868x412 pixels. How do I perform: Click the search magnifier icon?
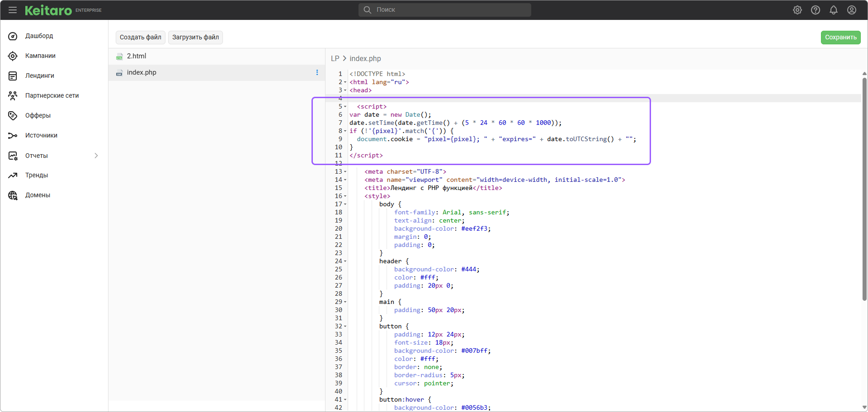tap(368, 9)
